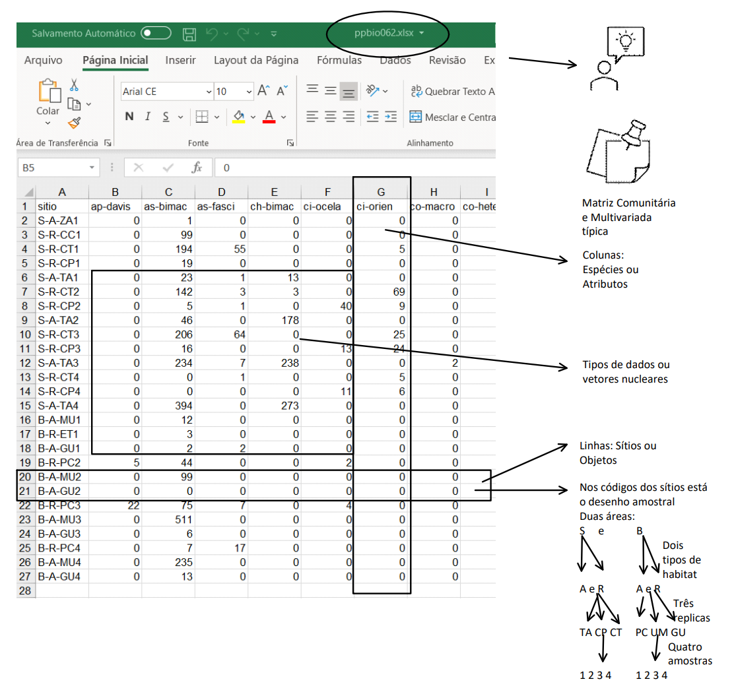Toggle the Salvamento Automático switch
Viewport: 734px width, 700px height.
coord(156,33)
